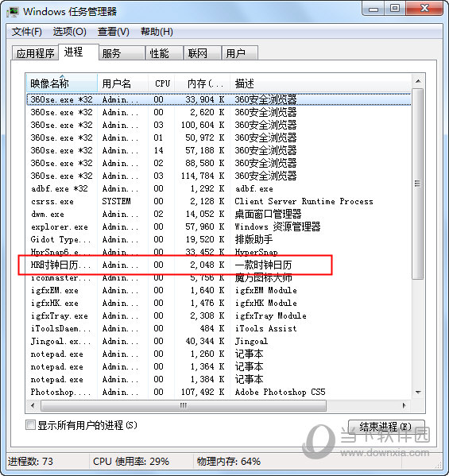The width and height of the screenshot is (449, 476).
Task: Click the iTools Assist description
Action: (265, 329)
